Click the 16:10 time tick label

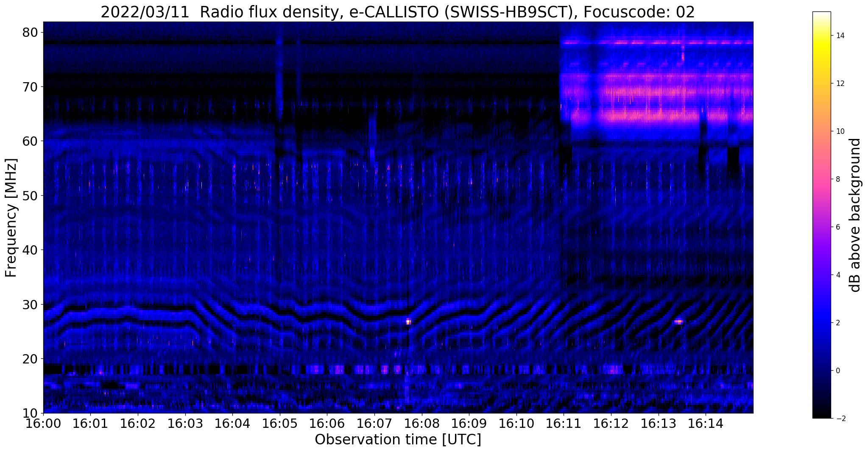pyautogui.click(x=516, y=423)
